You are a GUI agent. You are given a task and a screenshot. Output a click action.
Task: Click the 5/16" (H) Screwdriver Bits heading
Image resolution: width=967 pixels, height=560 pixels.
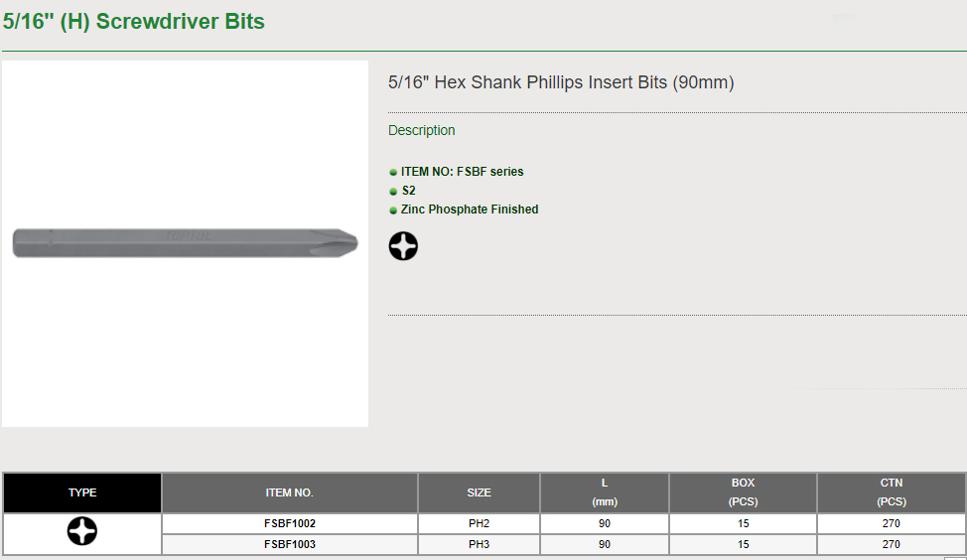click(x=134, y=22)
